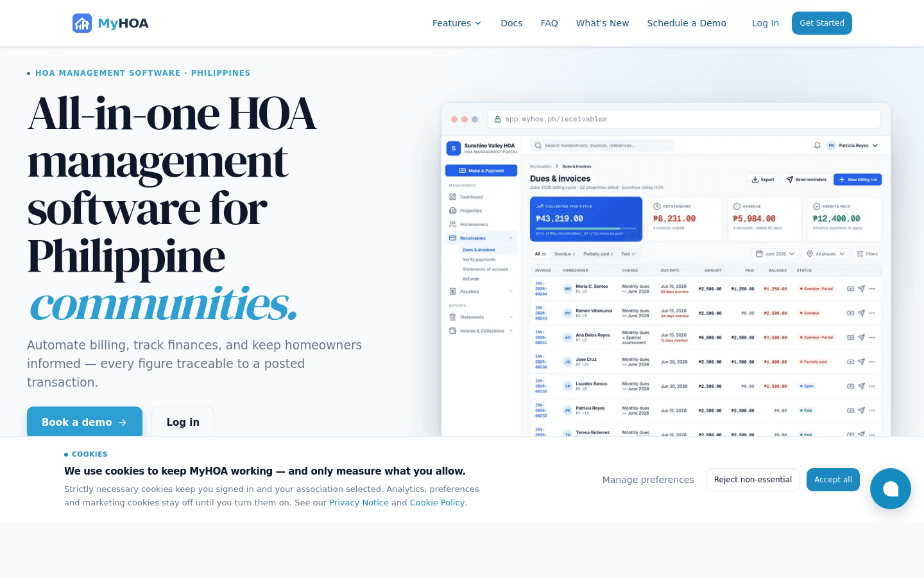The height and width of the screenshot is (578, 924).
Task: Select Statements of account in the sidebar
Action: point(485,269)
